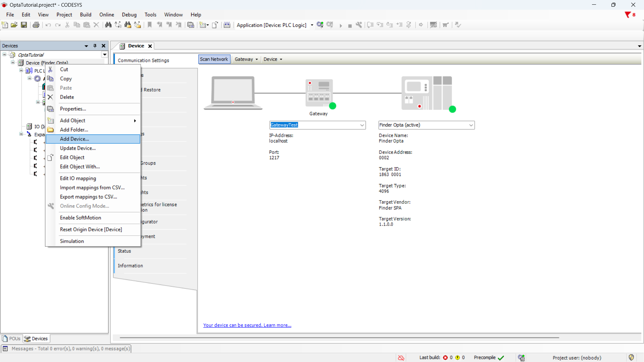Click the Login gear icon in toolbar
Image resolution: width=644 pixels, height=362 pixels.
[x=320, y=25]
